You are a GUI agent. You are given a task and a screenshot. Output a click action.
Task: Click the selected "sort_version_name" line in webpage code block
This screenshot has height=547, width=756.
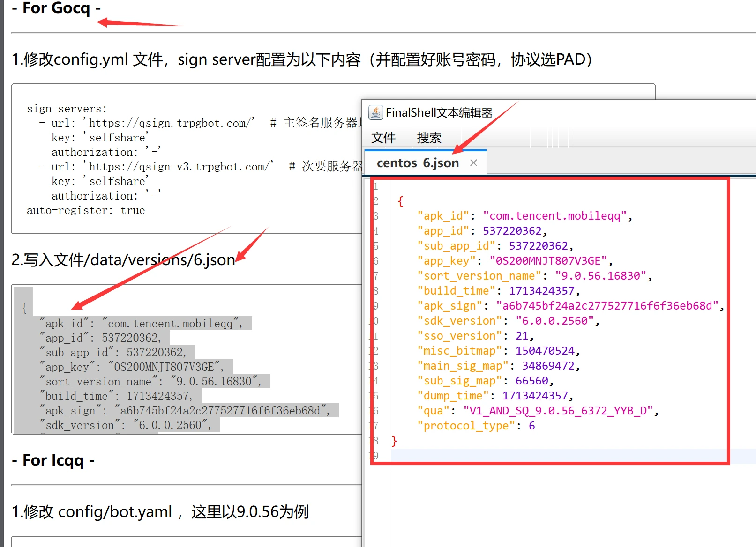point(150,382)
